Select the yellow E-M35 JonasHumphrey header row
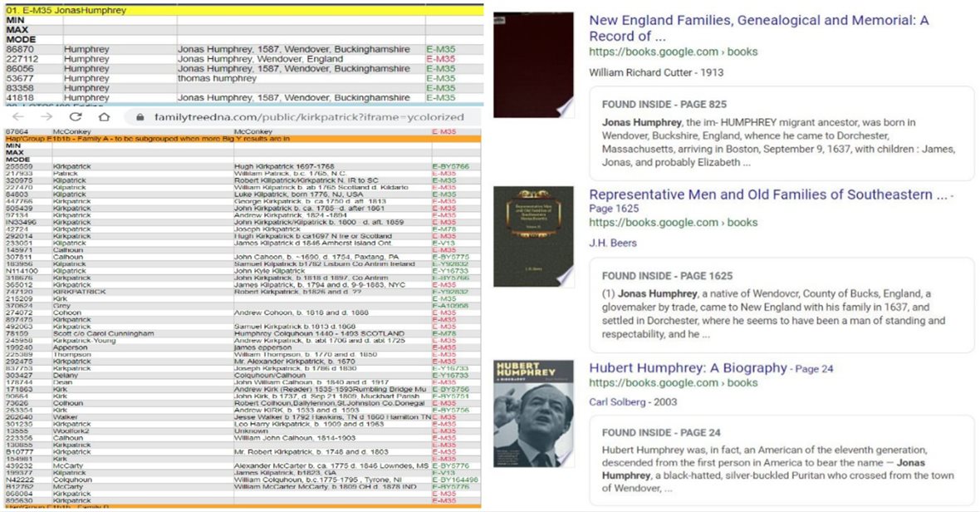Image resolution: width=980 pixels, height=512 pixels. coord(241,11)
